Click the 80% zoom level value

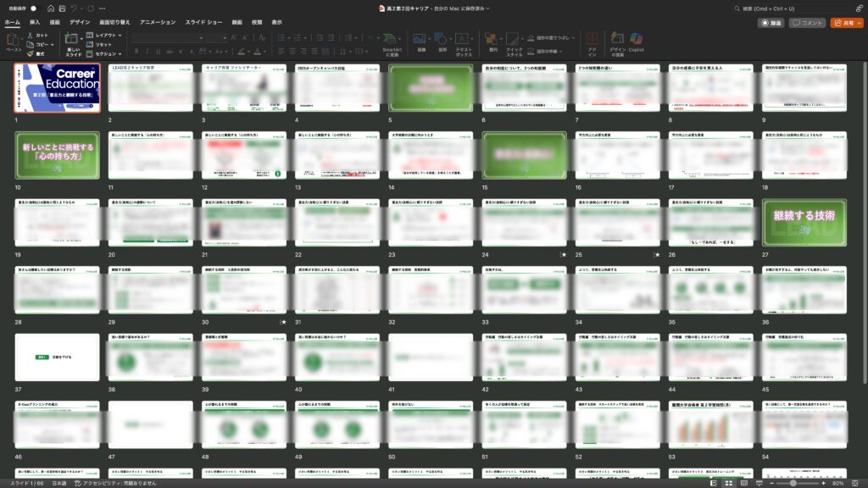tap(838, 484)
